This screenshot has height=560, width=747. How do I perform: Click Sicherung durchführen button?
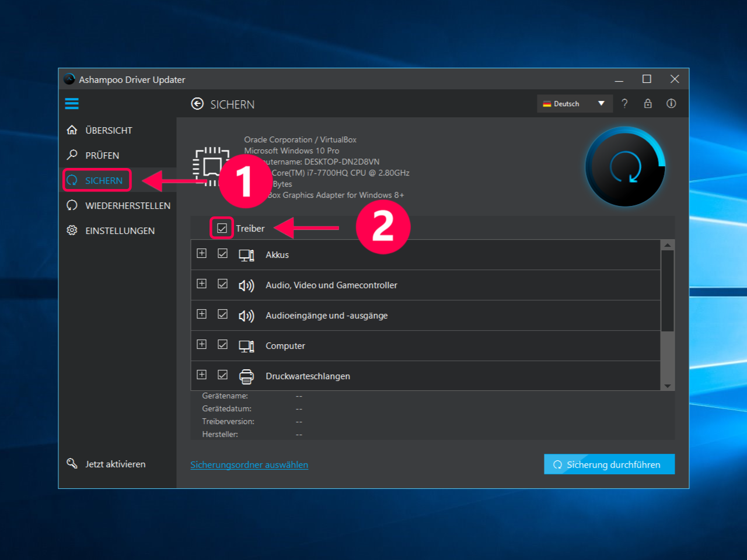[609, 464]
